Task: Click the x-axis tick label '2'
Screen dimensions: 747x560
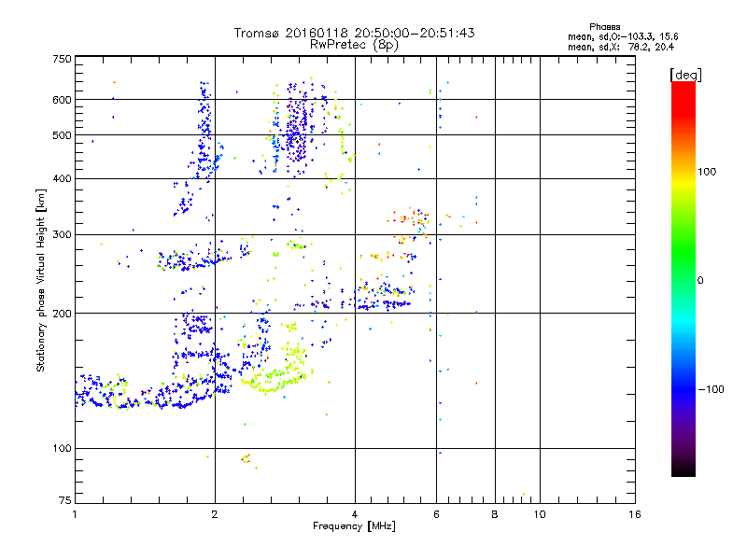Action: tap(215, 514)
